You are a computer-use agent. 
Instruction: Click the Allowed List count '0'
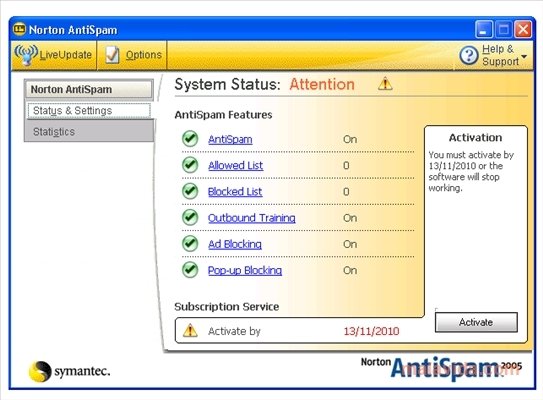(346, 166)
